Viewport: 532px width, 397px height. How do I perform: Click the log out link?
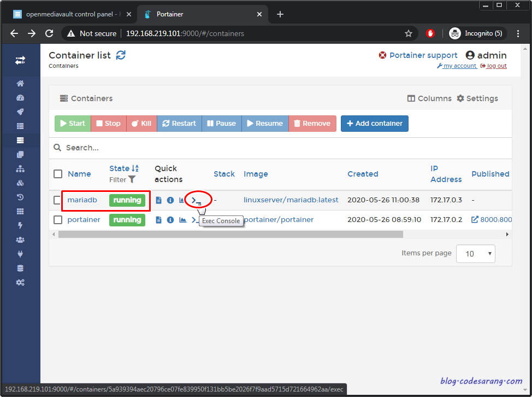494,66
